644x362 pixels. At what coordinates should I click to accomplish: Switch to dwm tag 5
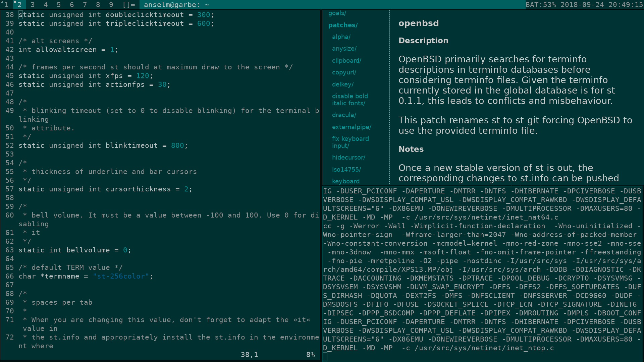[59, 5]
